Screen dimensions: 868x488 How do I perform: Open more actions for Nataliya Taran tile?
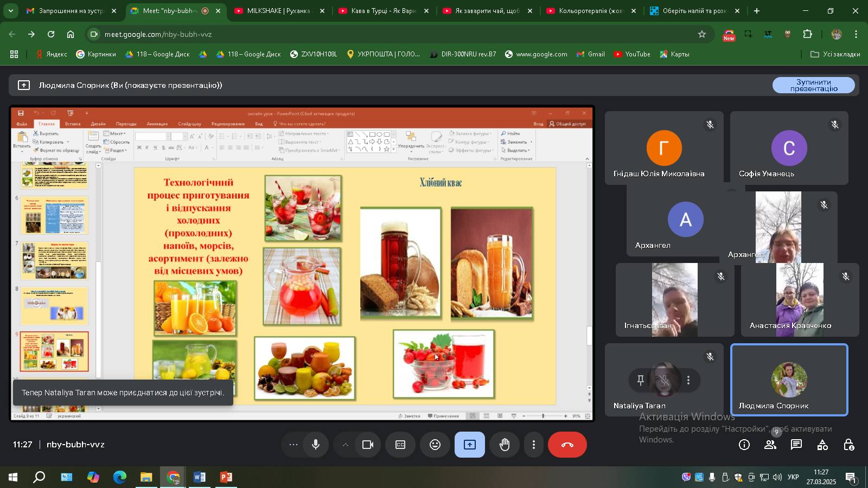tap(688, 380)
